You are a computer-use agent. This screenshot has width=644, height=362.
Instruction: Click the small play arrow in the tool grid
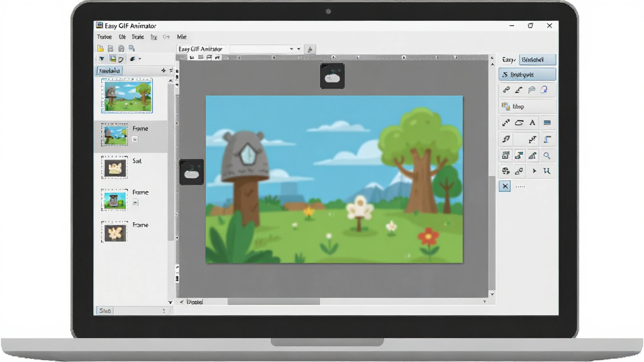click(534, 171)
